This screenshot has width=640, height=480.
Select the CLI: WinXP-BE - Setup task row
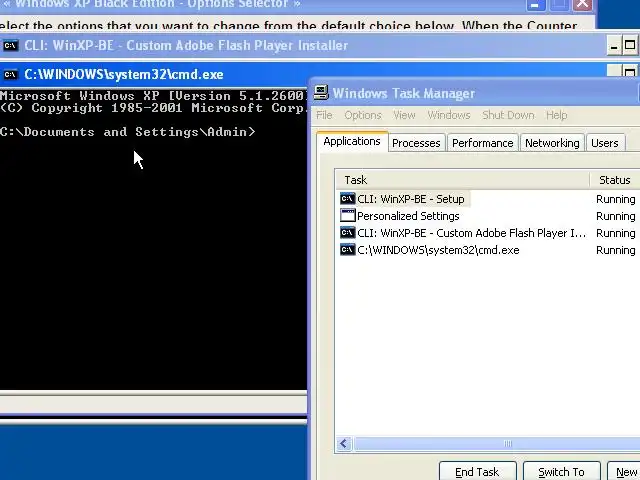click(488, 199)
